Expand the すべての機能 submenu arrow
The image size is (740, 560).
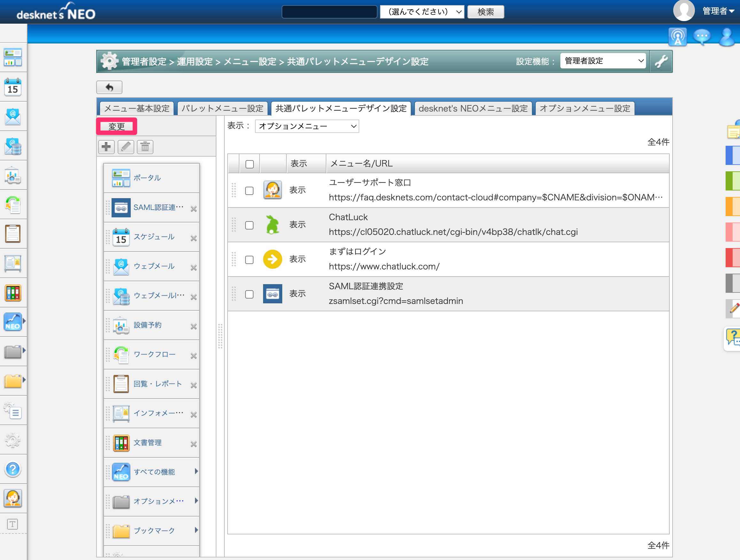click(196, 471)
